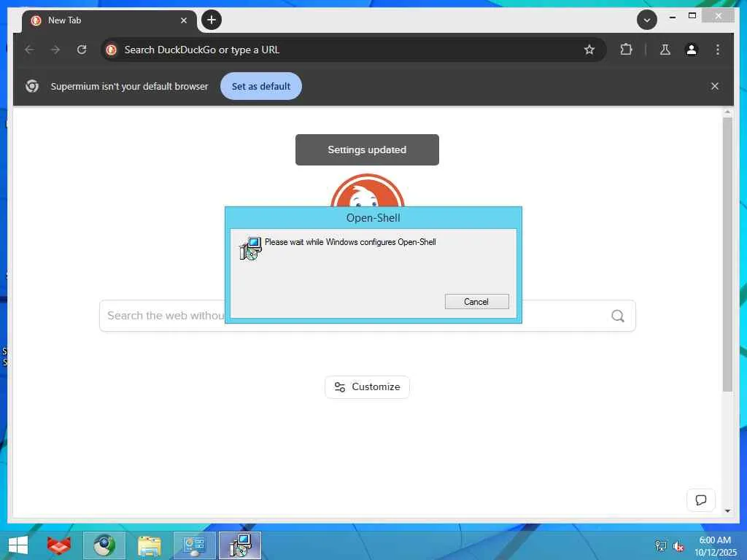Open the three-dot browser menu

tap(718, 50)
